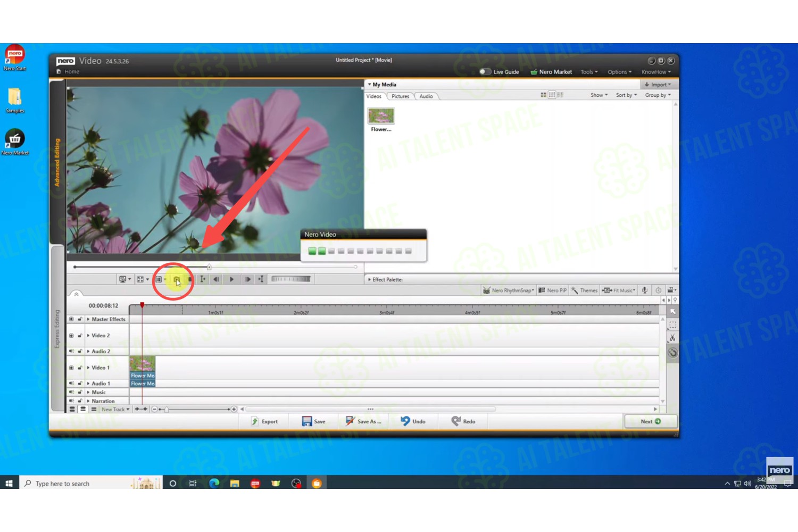Click the microphone narration record icon
798x532 pixels.
644,290
